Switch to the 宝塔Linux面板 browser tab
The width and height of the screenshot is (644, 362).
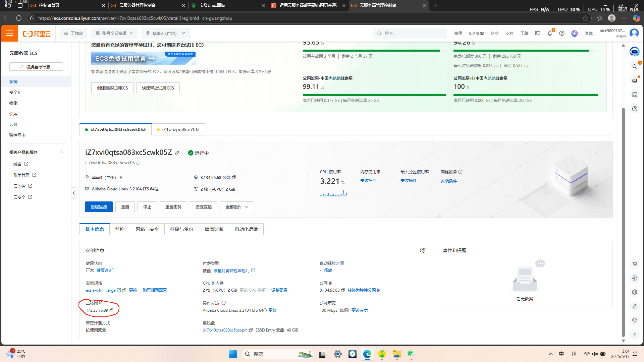tap(228, 5)
